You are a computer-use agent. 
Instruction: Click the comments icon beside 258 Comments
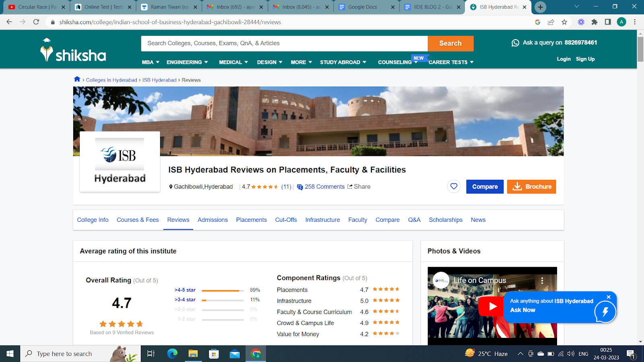(299, 187)
